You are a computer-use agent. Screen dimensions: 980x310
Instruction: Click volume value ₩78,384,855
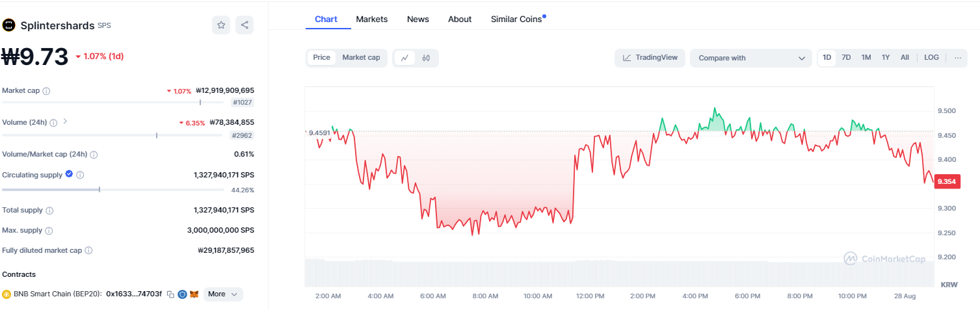[232, 123]
